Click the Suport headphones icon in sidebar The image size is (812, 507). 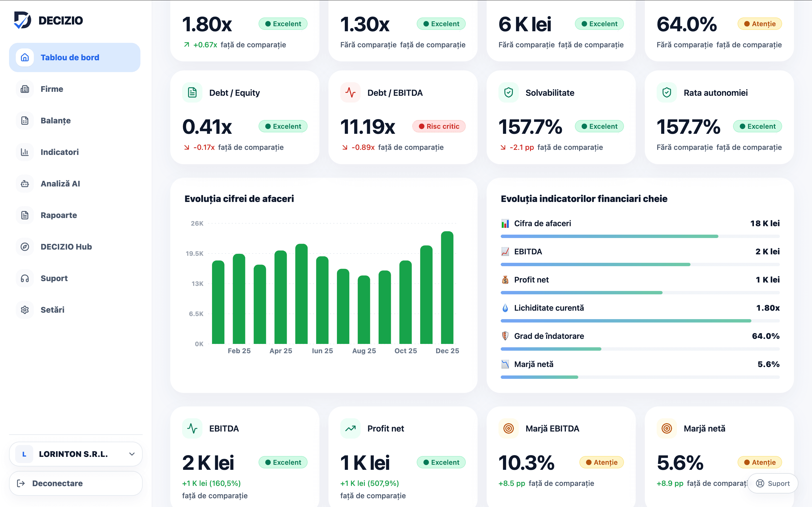pyautogui.click(x=25, y=278)
